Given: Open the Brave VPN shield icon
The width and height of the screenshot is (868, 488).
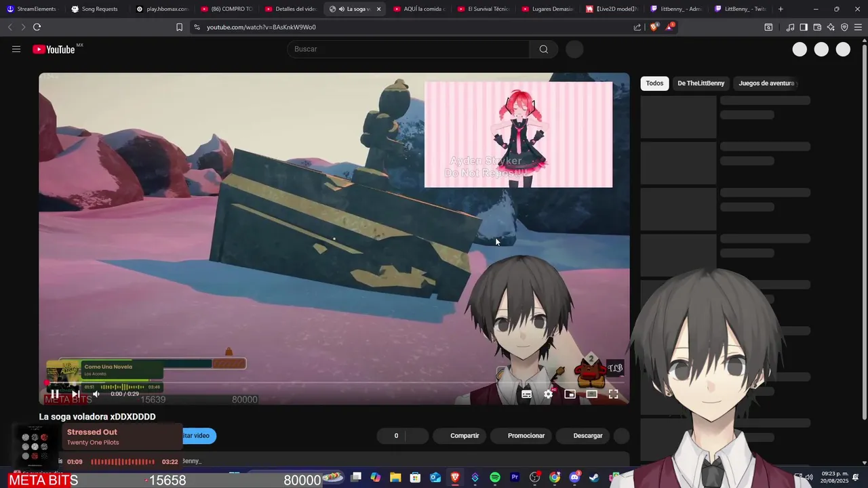Looking at the screenshot, I should 844,27.
